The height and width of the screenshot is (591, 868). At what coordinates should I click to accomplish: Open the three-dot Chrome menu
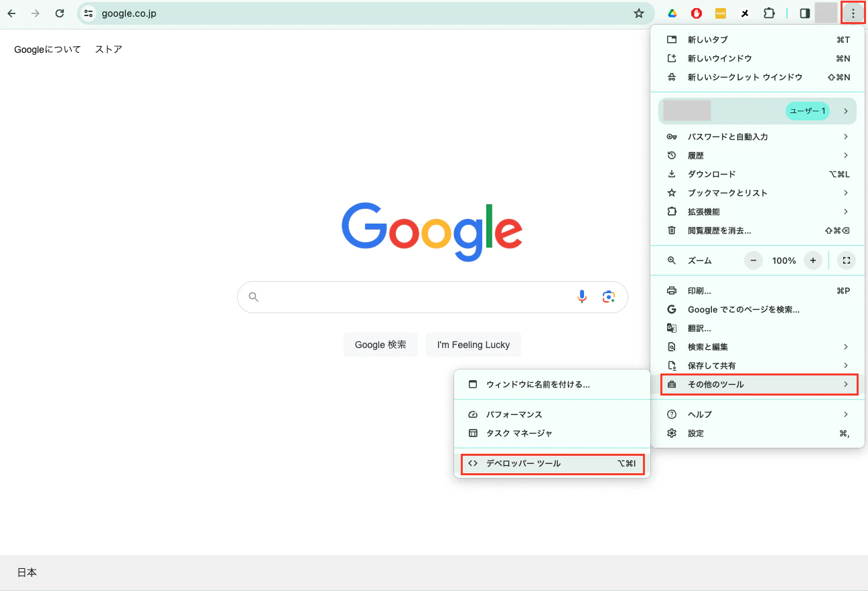pyautogui.click(x=853, y=13)
